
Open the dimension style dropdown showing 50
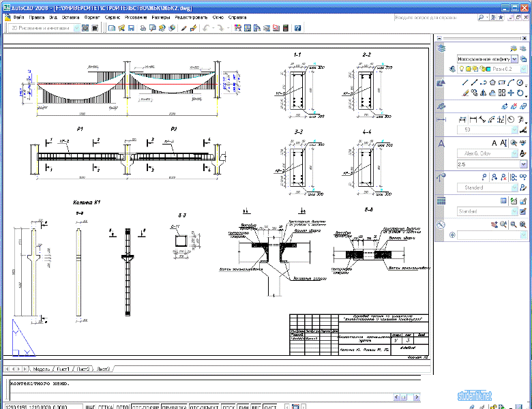point(487,130)
